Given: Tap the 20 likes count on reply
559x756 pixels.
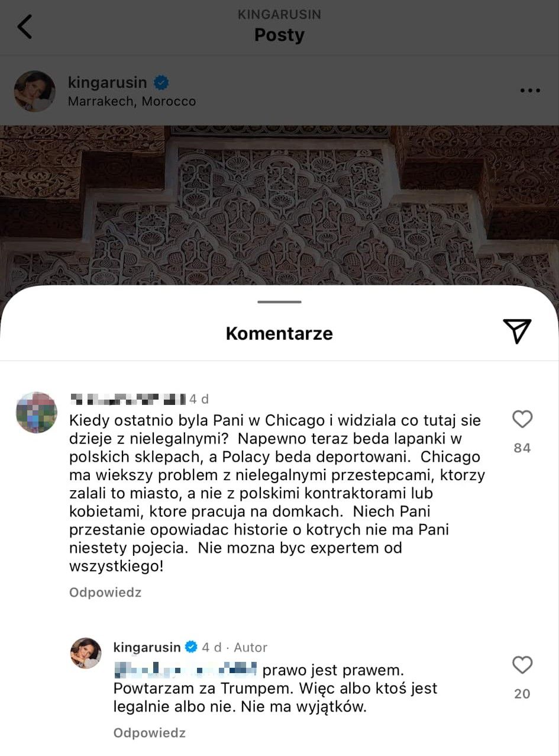Looking at the screenshot, I should point(522,694).
